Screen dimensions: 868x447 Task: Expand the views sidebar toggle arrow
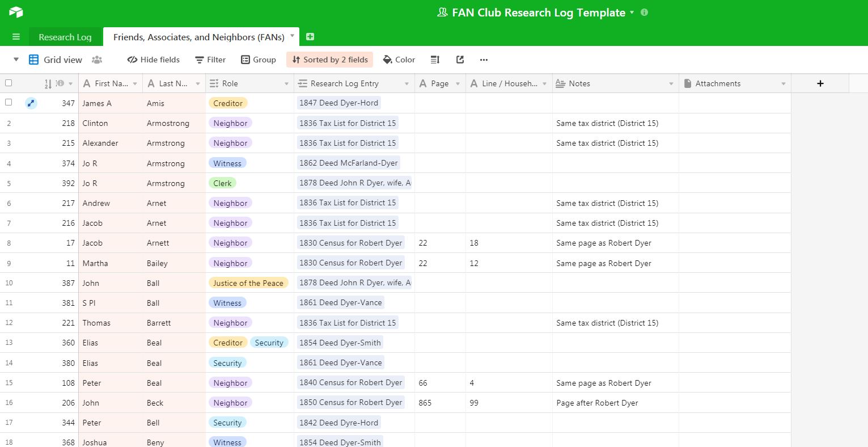16,60
